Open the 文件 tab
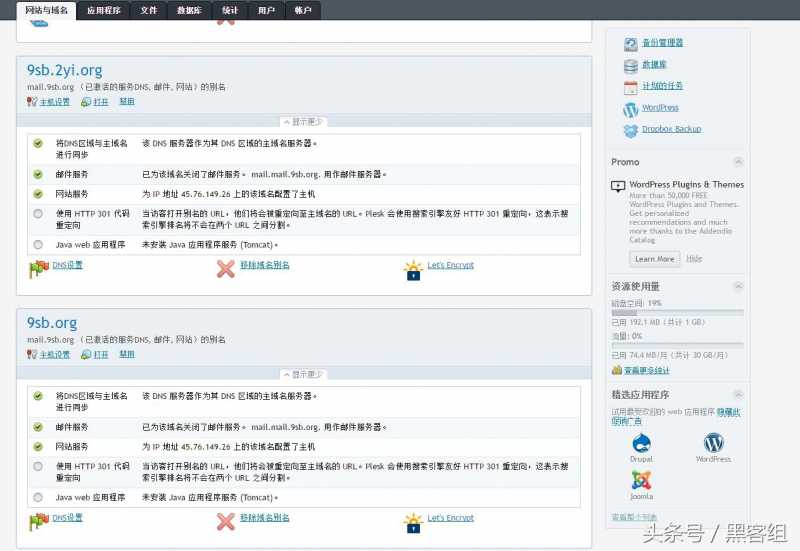Viewport: 800px width, 551px height. click(148, 10)
